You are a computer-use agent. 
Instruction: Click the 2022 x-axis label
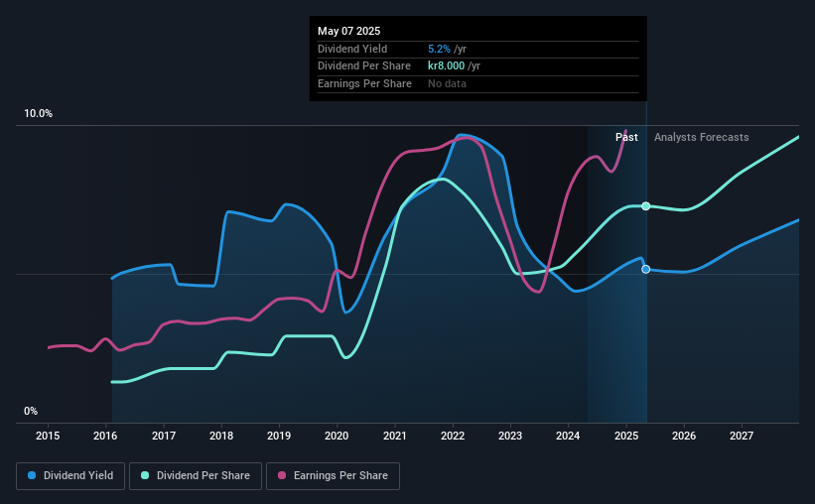453,436
